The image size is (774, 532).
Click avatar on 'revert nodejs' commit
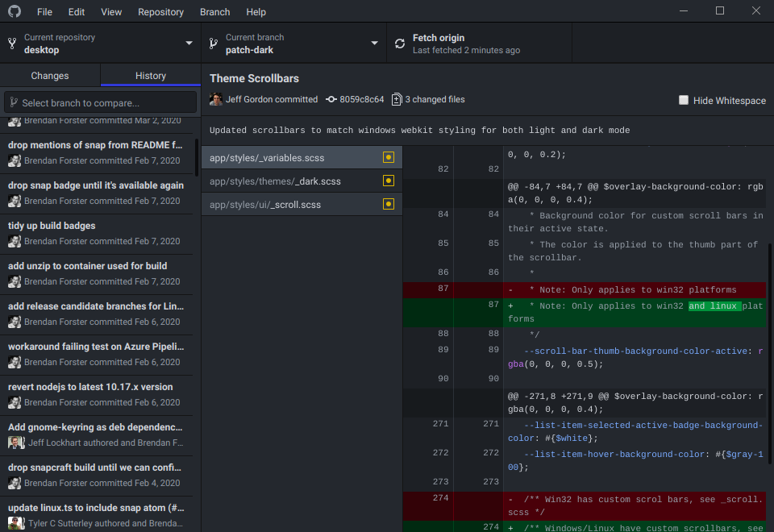[15, 402]
